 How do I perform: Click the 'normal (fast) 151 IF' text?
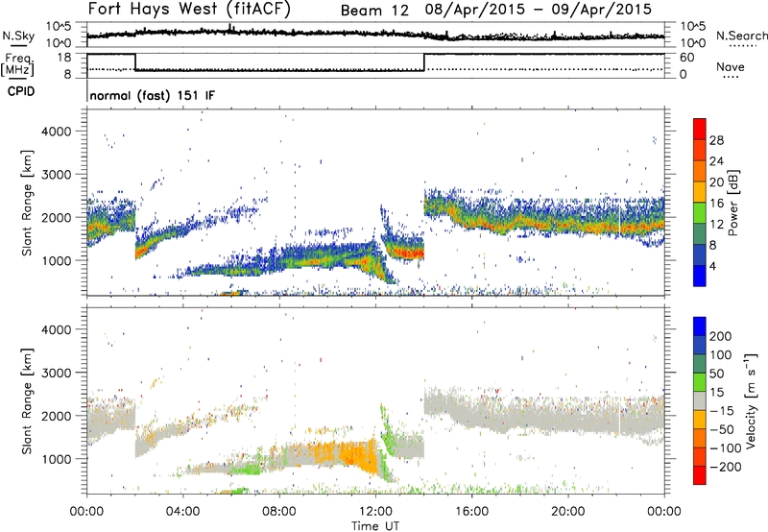tap(152, 95)
